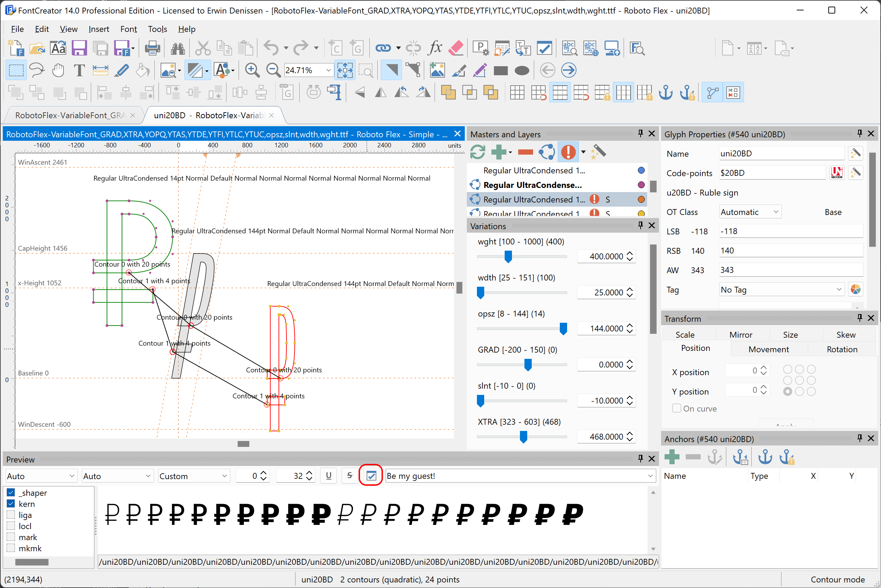The width and height of the screenshot is (881, 588).
Task: Click the Redo arrow icon
Action: coord(301,49)
